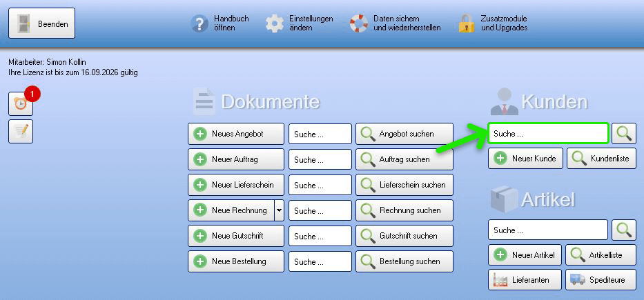644x300 pixels.
Task: Click Gutschrift suchen
Action: tap(404, 236)
